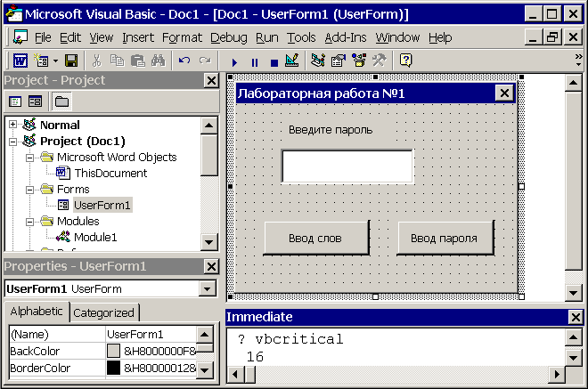Select the Введите пароль label
The image size is (588, 389).
(331, 130)
